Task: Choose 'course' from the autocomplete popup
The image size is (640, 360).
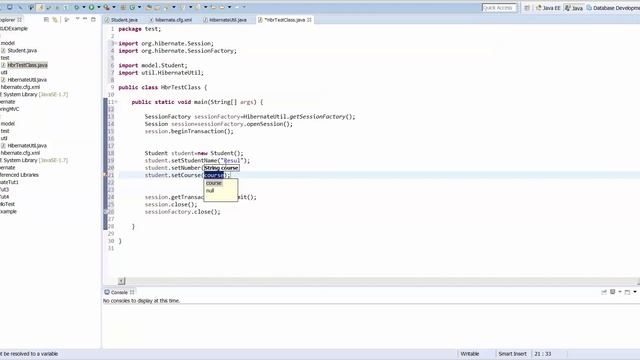Action: (x=214, y=183)
